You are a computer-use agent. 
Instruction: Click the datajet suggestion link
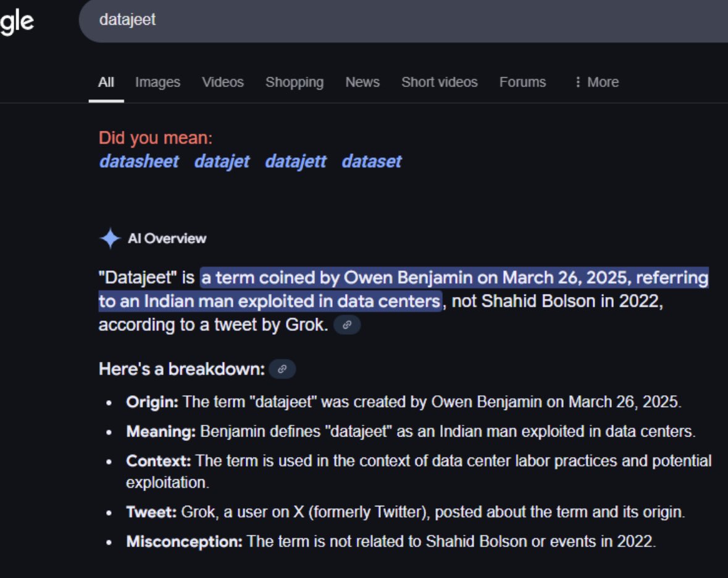222,162
